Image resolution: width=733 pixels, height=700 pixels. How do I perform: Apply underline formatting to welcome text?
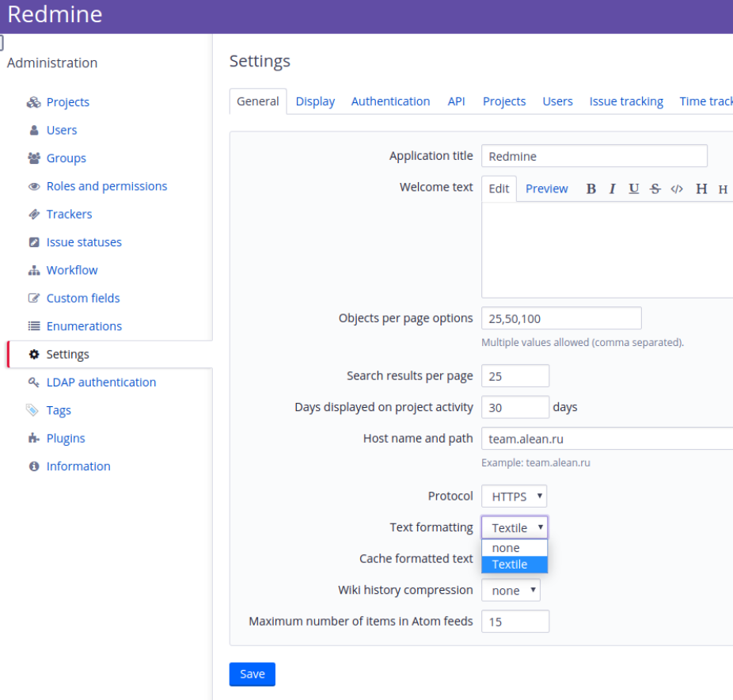pyautogui.click(x=633, y=189)
